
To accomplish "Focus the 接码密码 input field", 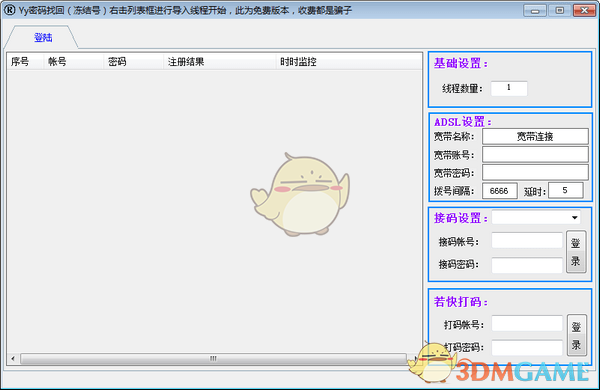I will pos(527,265).
